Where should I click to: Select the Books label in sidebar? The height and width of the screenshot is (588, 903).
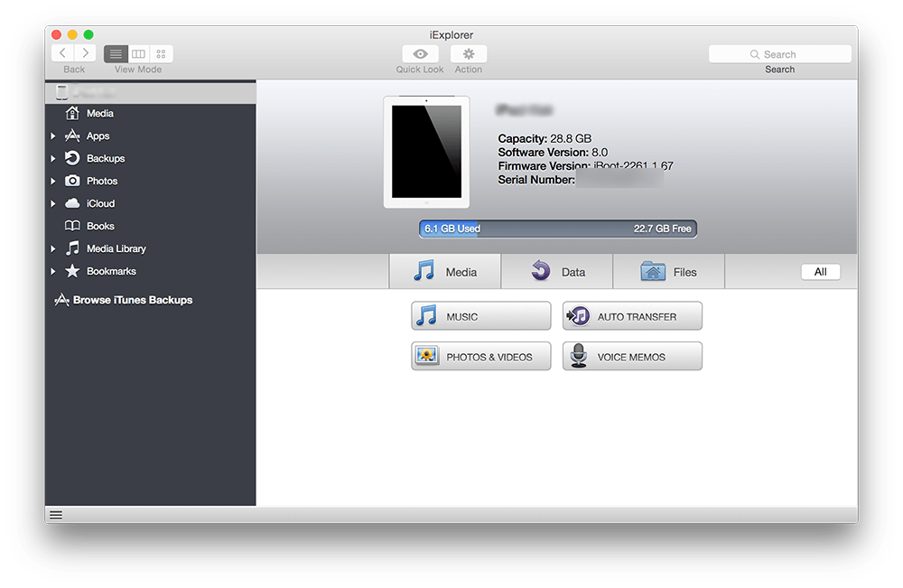pyautogui.click(x=101, y=226)
